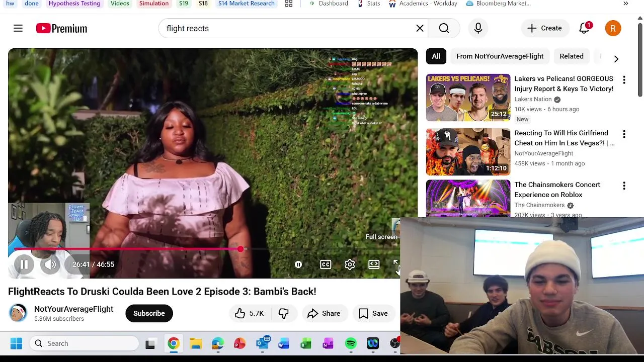
Task: Open the S14 Market Research bookmark
Action: click(x=247, y=4)
